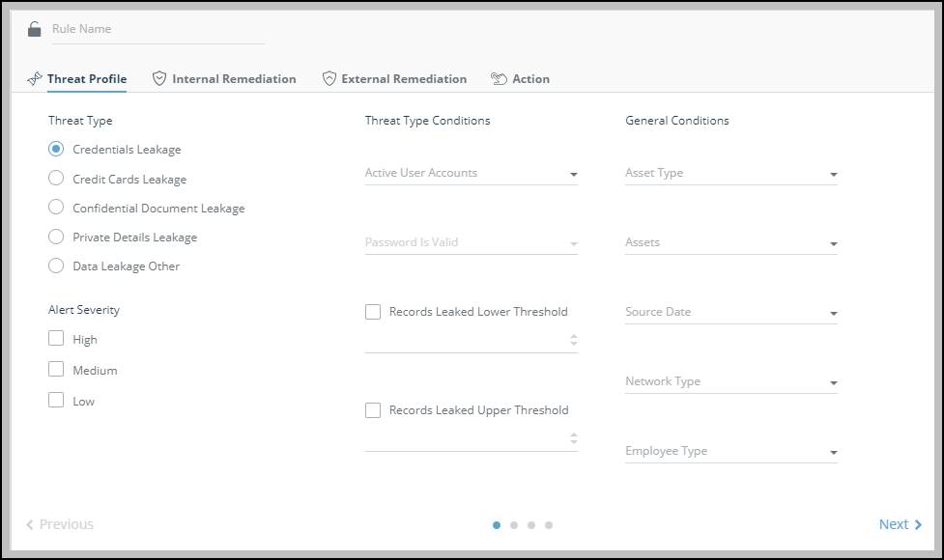
Task: Select Credit Cards Leakage radio option
Action: point(56,180)
